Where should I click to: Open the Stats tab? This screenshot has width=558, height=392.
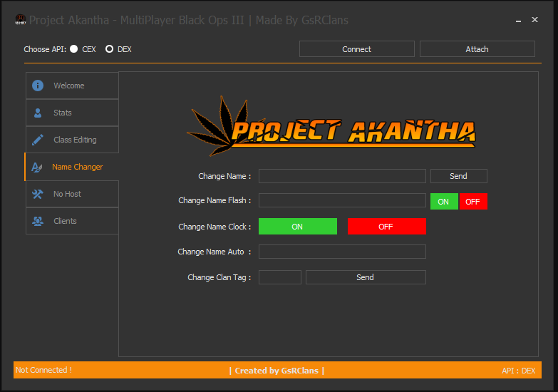point(72,113)
